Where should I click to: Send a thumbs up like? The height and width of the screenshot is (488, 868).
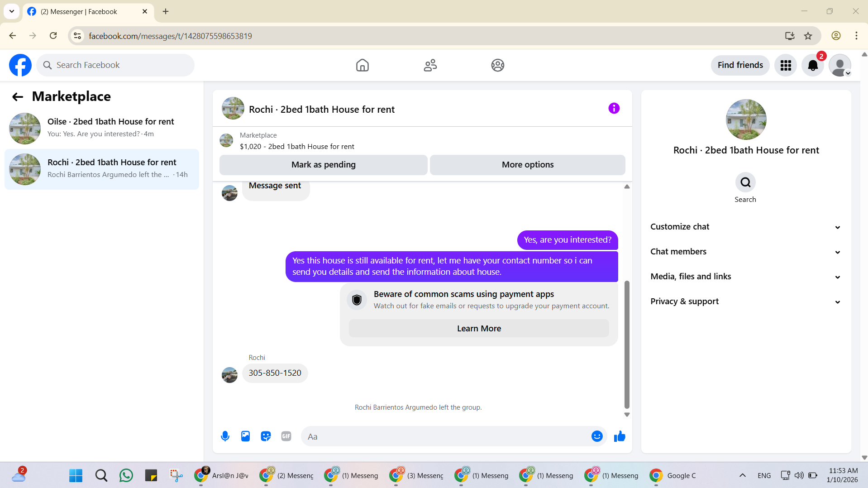point(620,436)
